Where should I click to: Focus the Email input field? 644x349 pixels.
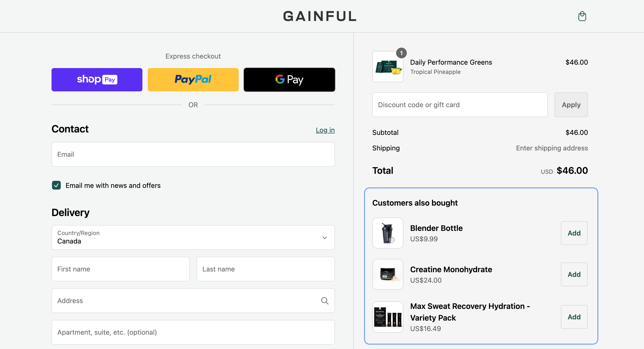coord(193,154)
